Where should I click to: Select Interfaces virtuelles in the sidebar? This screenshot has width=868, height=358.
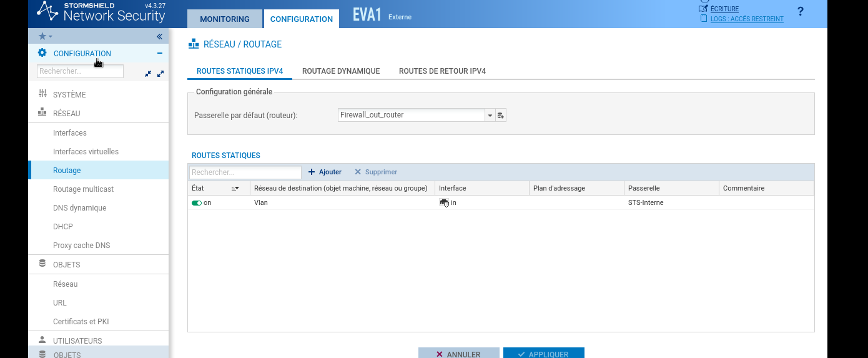tap(86, 152)
